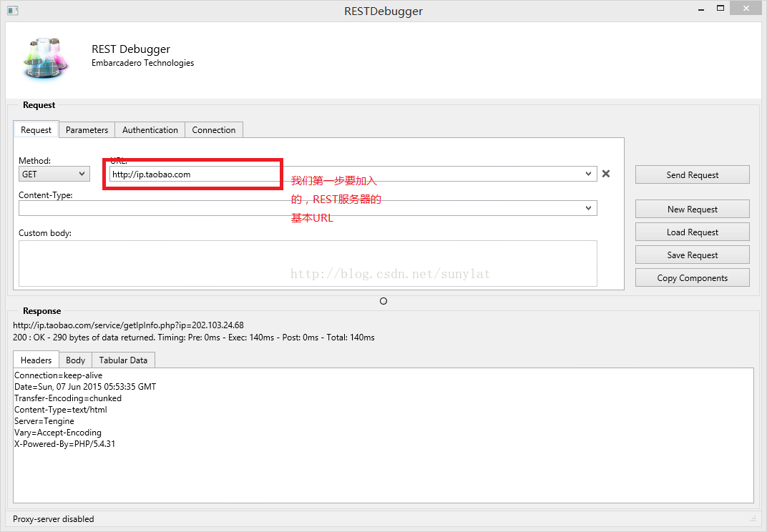This screenshot has height=532, width=767.
Task: Click the 'Transfer-Encoding=chunked' header line
Action: click(x=68, y=398)
